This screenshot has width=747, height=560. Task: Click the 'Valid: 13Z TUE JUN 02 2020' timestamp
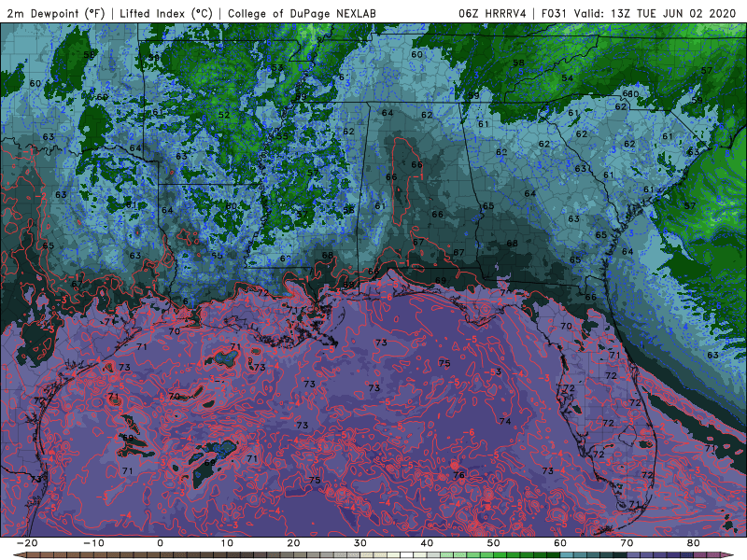click(x=655, y=13)
